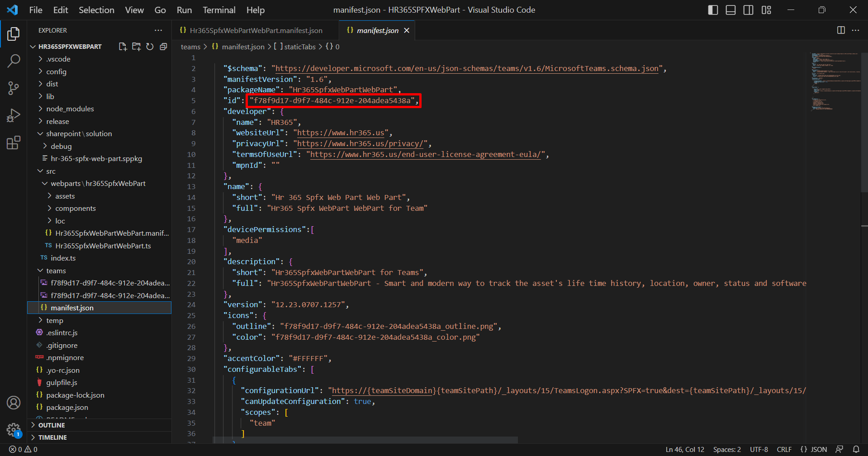This screenshot has width=868, height=456.
Task: Follow the privacyUrl link
Action: point(360,144)
